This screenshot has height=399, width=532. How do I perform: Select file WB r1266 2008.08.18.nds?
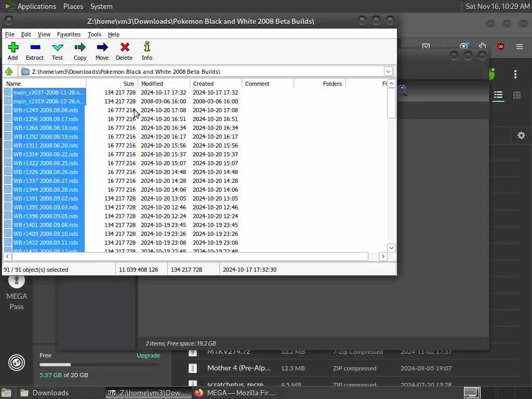46,128
